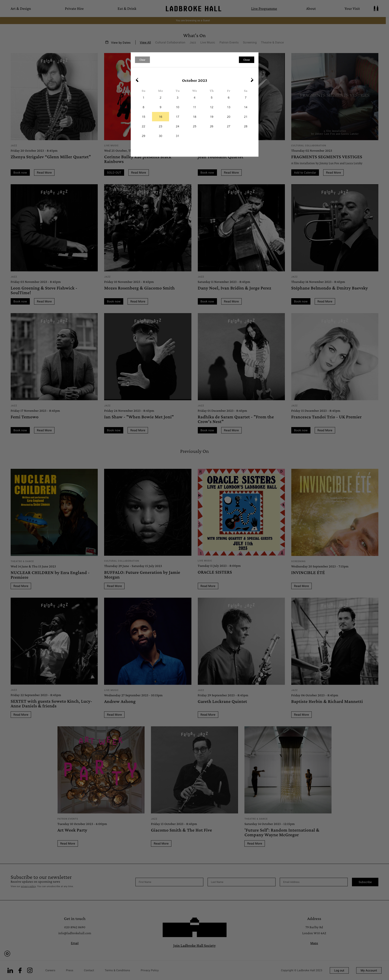Filter events by Jazz category
This screenshot has height=980, width=389.
pos(193,43)
